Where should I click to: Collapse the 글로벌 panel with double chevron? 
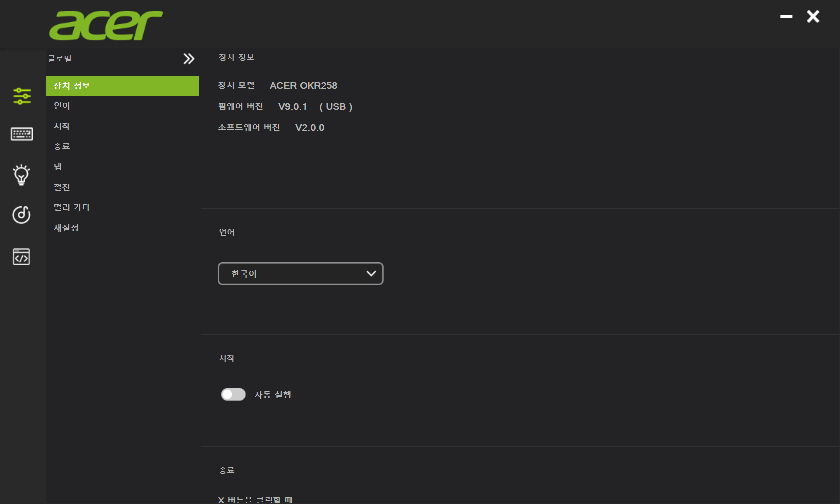(x=189, y=59)
